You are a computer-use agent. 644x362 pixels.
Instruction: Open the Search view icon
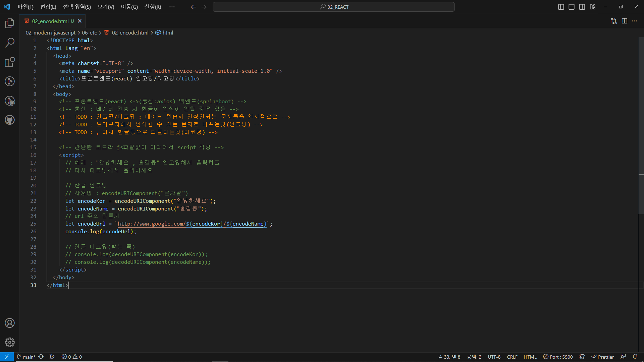[9, 43]
